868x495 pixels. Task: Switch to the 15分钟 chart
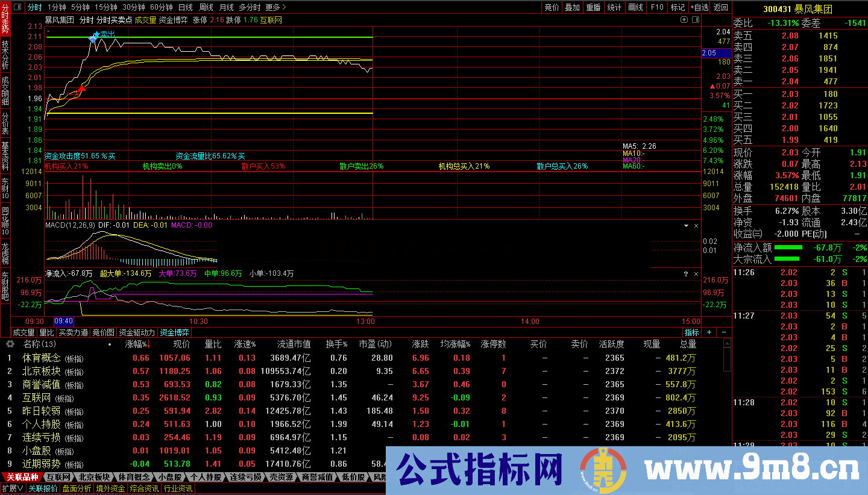point(106,7)
